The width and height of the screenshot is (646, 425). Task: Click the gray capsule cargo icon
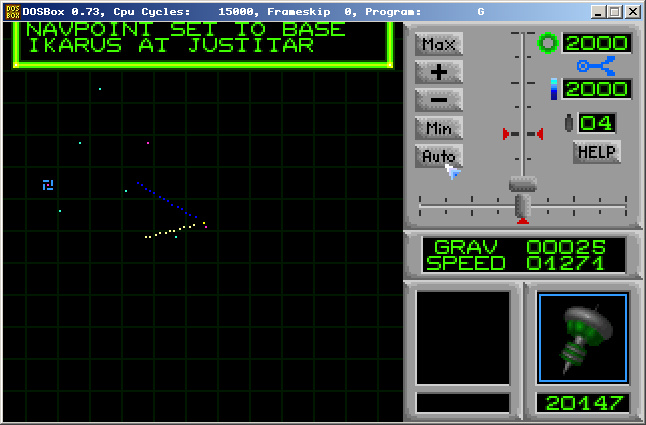(x=569, y=123)
